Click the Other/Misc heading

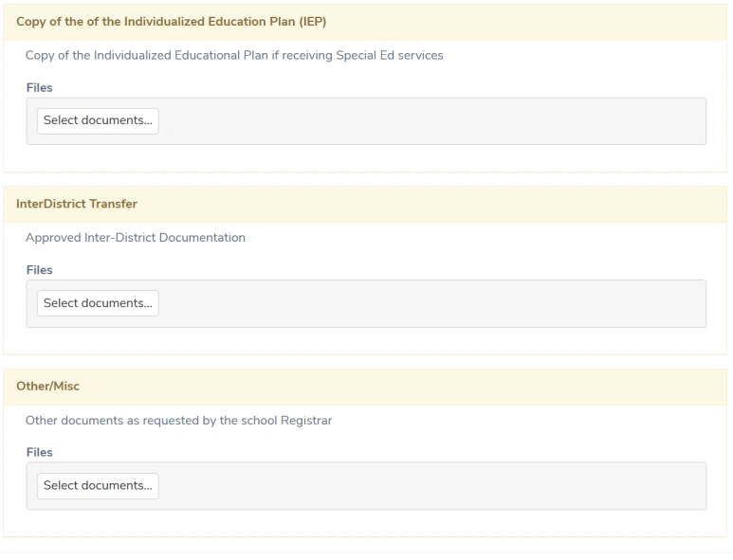(47, 387)
